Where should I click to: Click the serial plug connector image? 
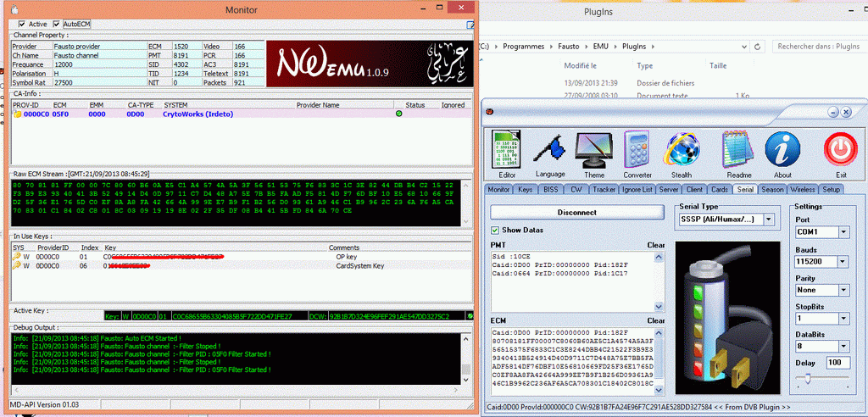(x=726, y=320)
